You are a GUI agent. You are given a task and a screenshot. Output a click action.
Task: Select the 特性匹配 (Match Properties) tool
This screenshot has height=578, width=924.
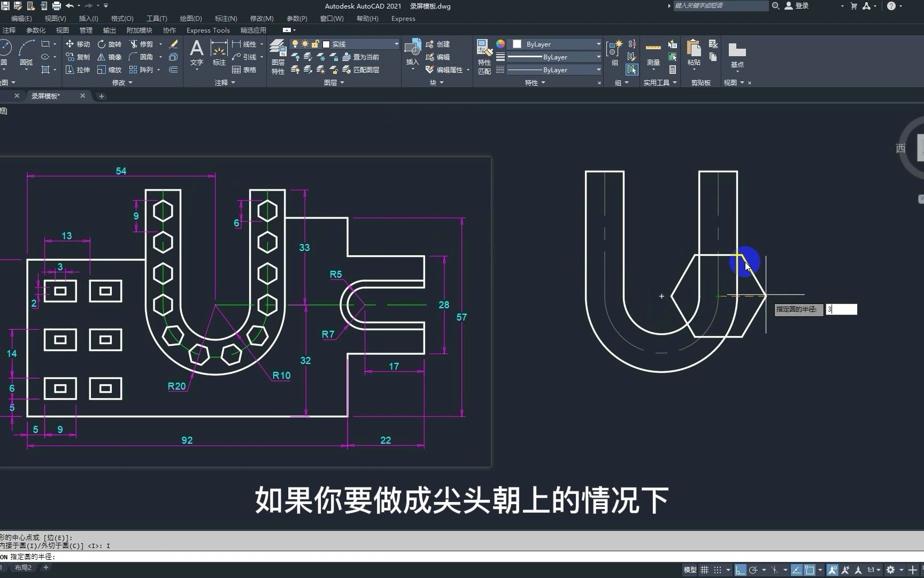(x=484, y=56)
